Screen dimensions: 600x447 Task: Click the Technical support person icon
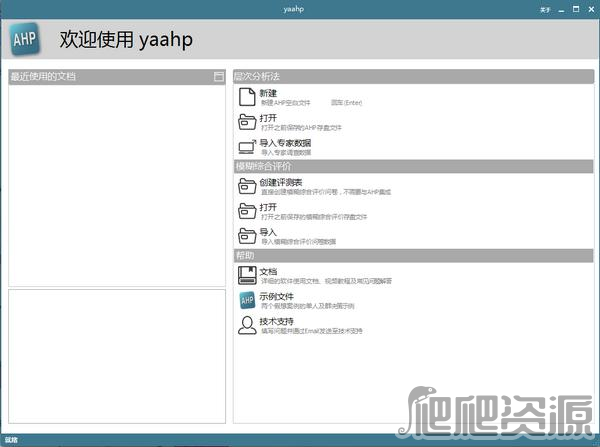pos(247,325)
